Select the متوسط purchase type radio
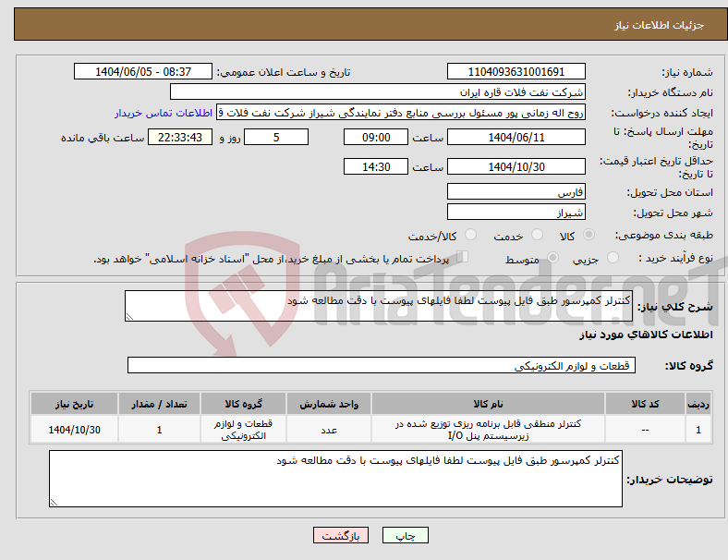The width and height of the screenshot is (728, 560). point(552,258)
